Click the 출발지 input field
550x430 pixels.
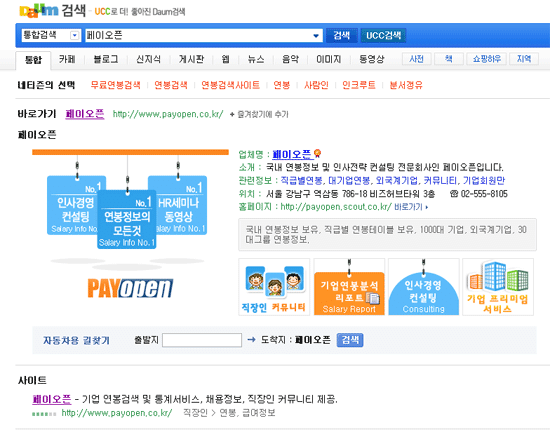(x=202, y=340)
